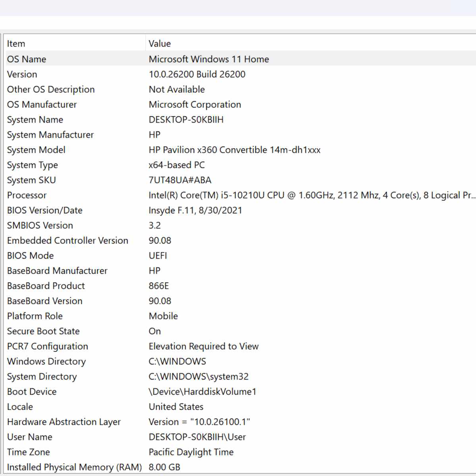Click the '7UT48UA#ABA' value
This screenshot has height=476, width=476.
point(180,180)
